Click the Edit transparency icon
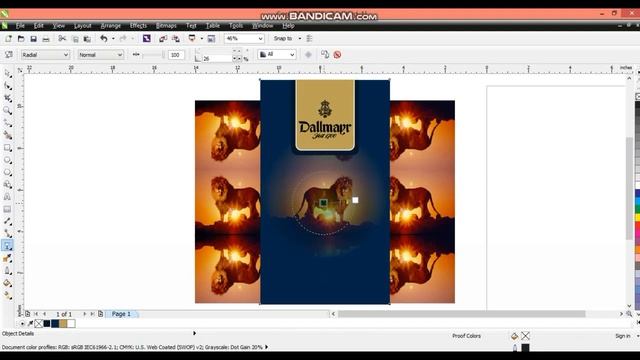This screenshot has height=360, width=640. (x=8, y=54)
